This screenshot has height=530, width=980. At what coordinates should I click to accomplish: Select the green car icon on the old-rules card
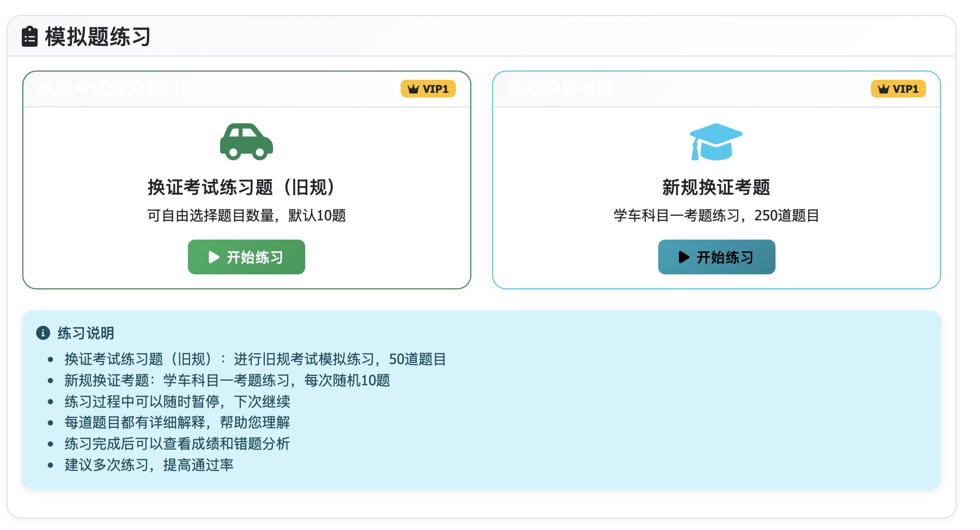pos(246,142)
